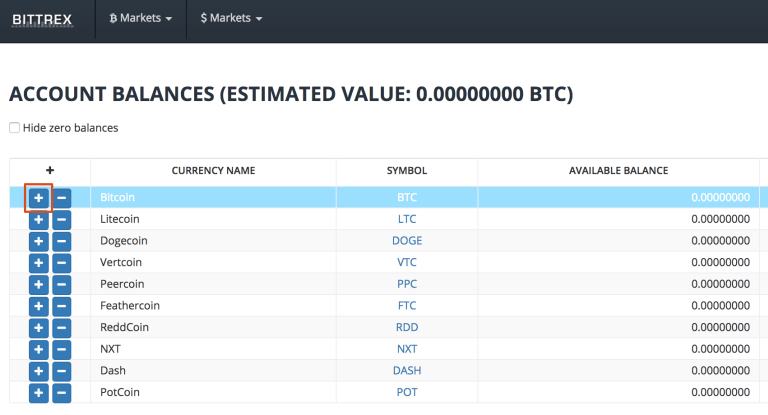The width and height of the screenshot is (768, 415).
Task: Toggle the Hide zero balances checkbox
Action: tap(15, 128)
